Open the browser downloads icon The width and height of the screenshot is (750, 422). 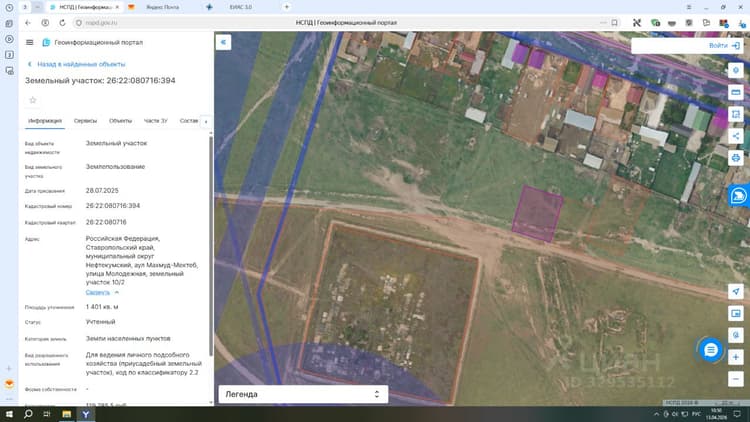[x=741, y=22]
